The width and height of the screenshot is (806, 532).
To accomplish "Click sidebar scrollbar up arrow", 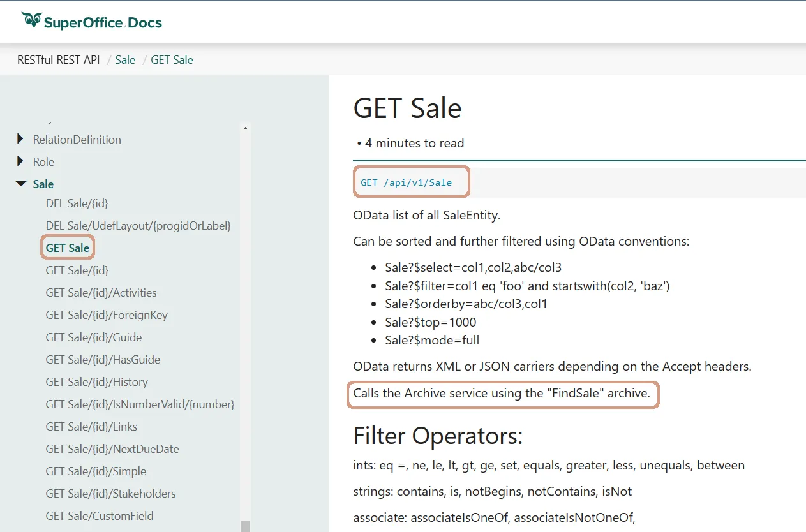I will click(x=245, y=129).
